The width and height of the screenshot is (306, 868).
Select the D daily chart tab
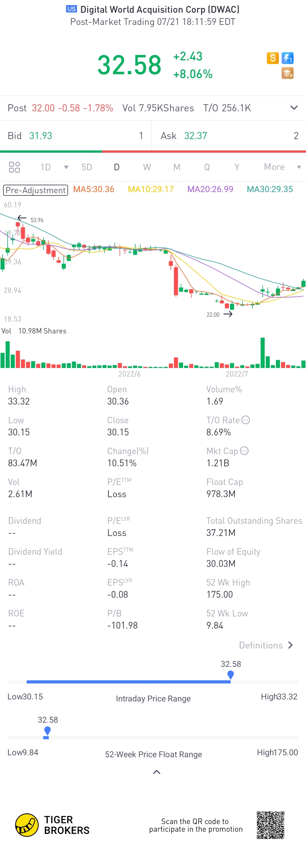coord(117,167)
